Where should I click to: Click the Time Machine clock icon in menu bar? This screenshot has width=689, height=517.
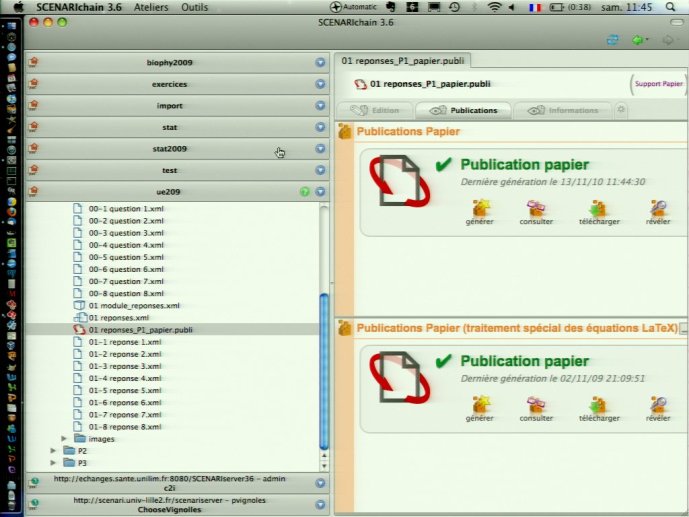[x=454, y=7]
